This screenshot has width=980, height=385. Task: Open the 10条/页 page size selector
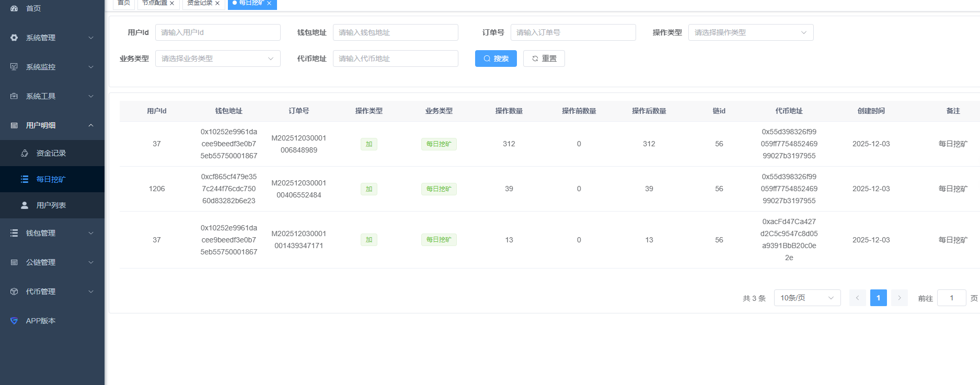pos(807,298)
